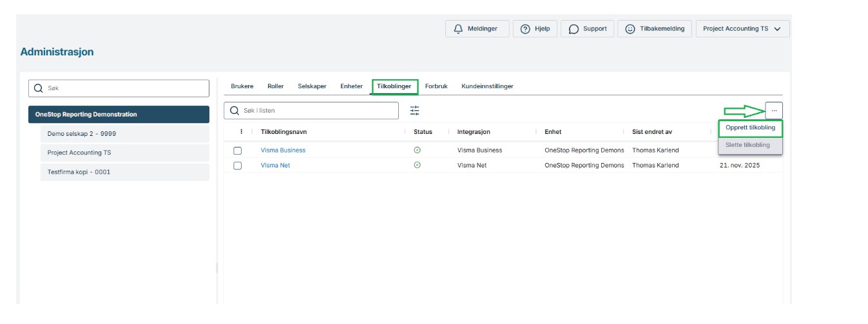Viewport: 868px width, 324px height.
Task: Open the Visma Business connection link
Action: (283, 151)
